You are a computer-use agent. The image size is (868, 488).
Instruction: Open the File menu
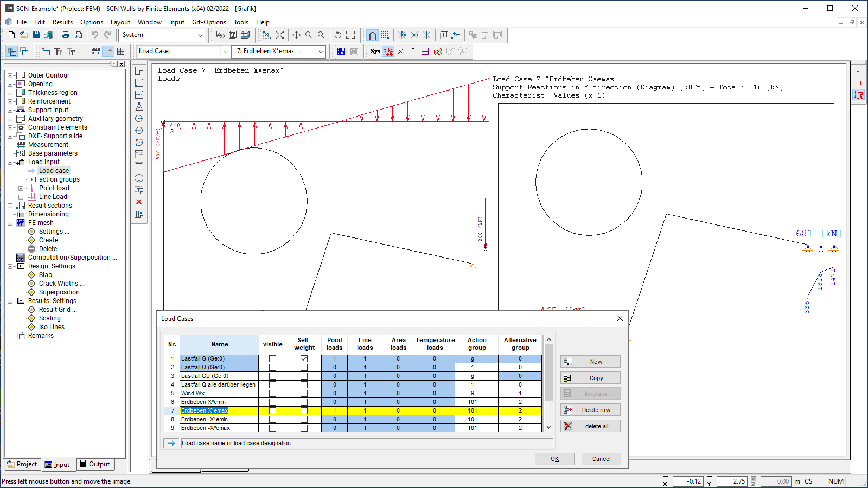point(22,22)
